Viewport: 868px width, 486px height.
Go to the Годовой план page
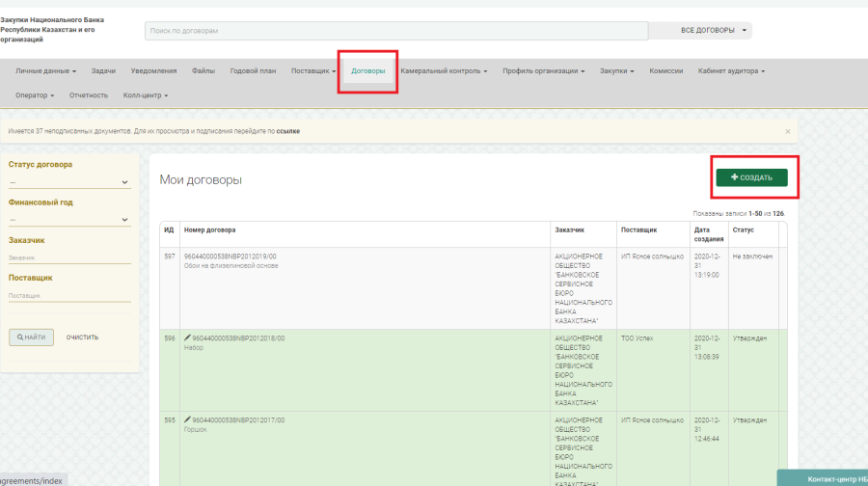coord(253,70)
